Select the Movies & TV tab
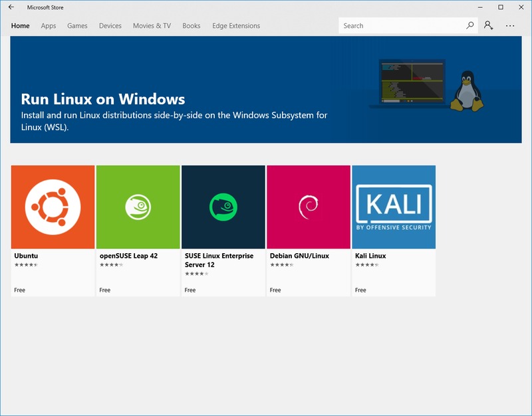The width and height of the screenshot is (532, 416). click(152, 26)
